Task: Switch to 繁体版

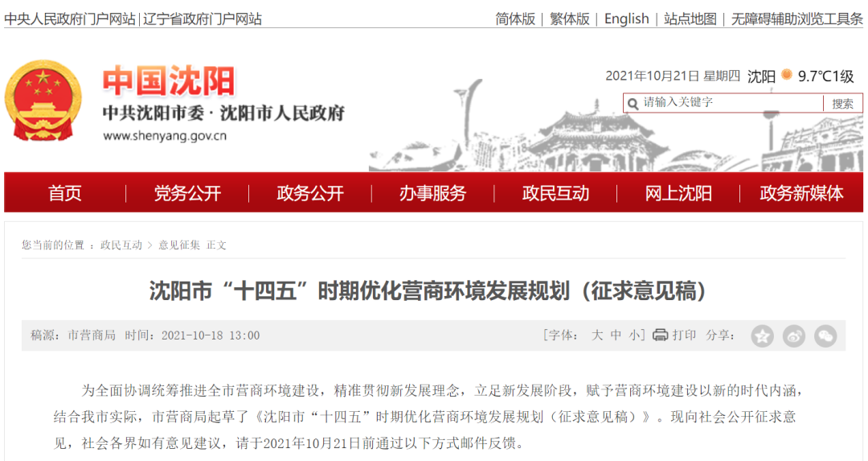Action: click(570, 19)
